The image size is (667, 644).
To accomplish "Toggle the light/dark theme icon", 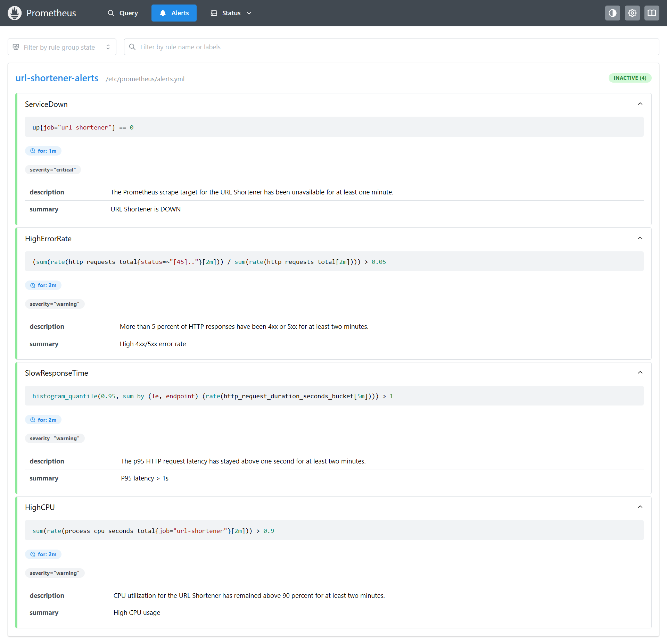I will coord(612,13).
